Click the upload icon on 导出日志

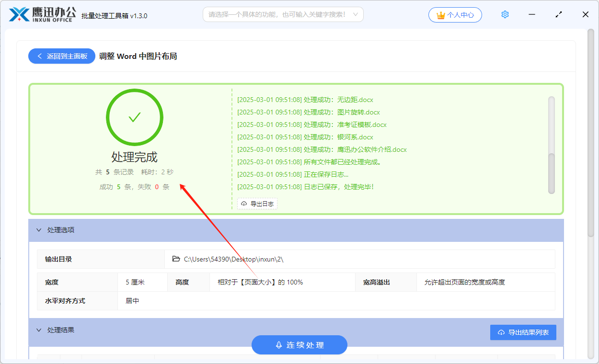[243, 203]
